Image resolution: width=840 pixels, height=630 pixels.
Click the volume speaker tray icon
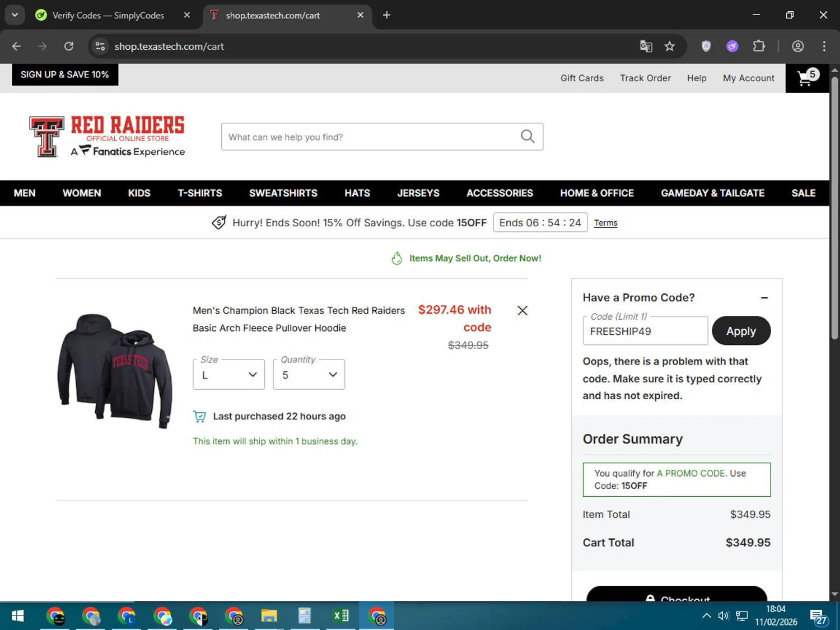724,616
